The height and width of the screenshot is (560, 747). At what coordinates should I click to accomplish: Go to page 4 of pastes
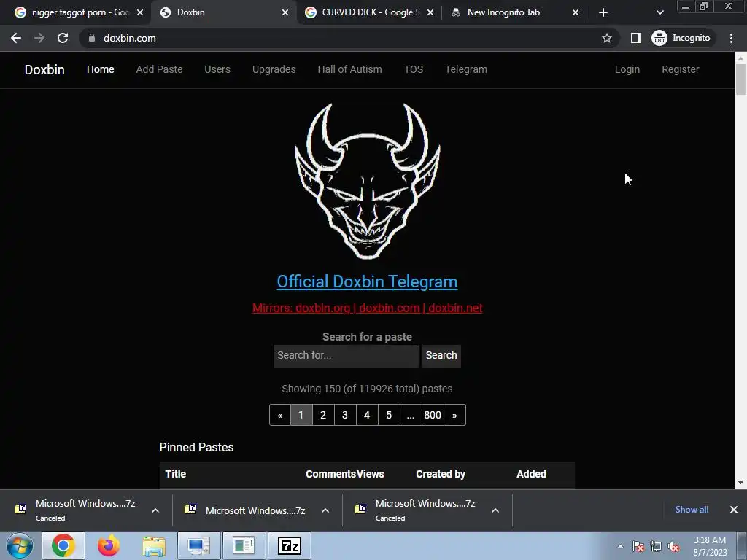367,415
